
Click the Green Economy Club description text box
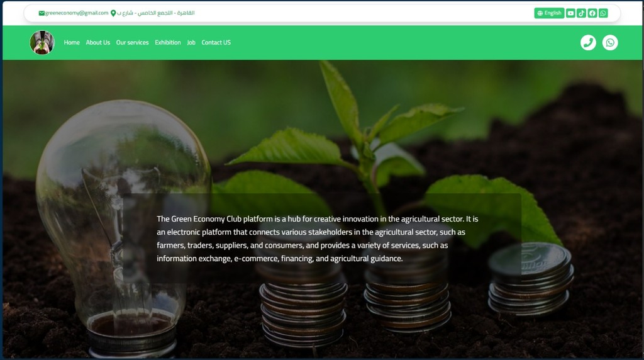click(x=323, y=239)
